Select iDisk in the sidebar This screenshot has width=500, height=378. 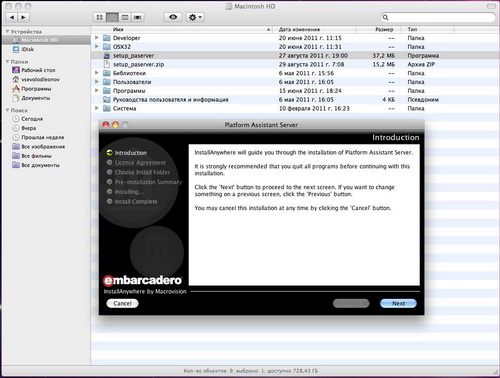(x=28, y=49)
